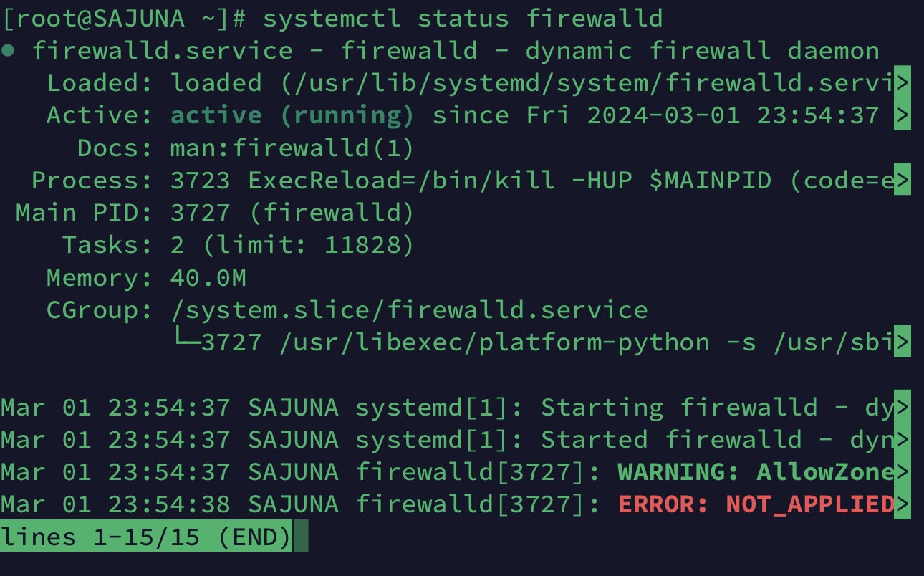Click the man:firewalld(1) docs reference
The height and width of the screenshot is (576, 924).
click(x=292, y=148)
